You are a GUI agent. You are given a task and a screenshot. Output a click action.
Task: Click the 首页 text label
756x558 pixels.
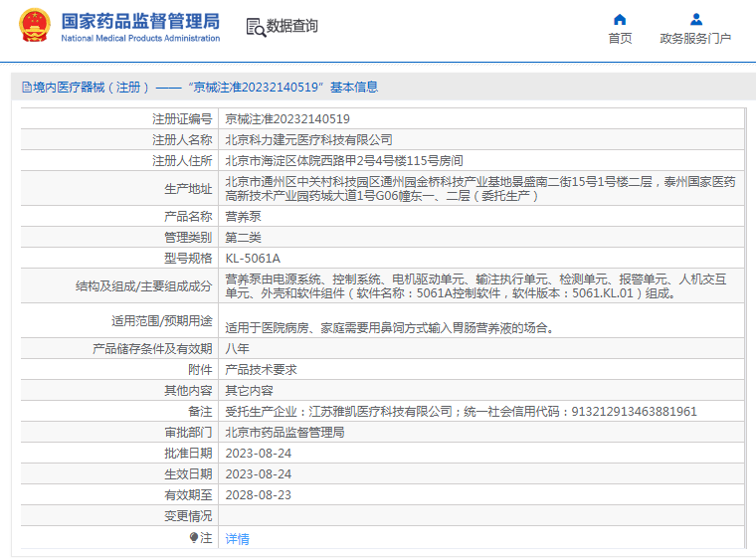tap(620, 38)
